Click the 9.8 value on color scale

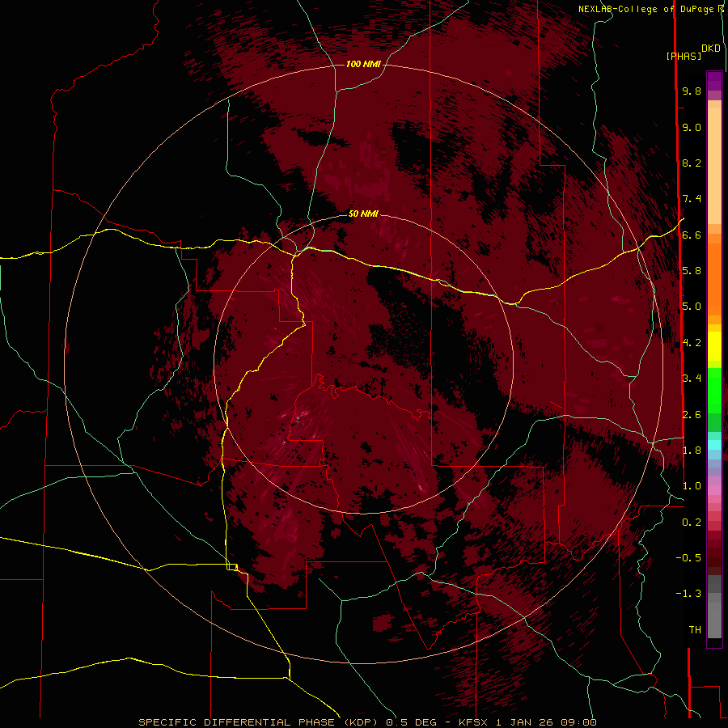[692, 91]
